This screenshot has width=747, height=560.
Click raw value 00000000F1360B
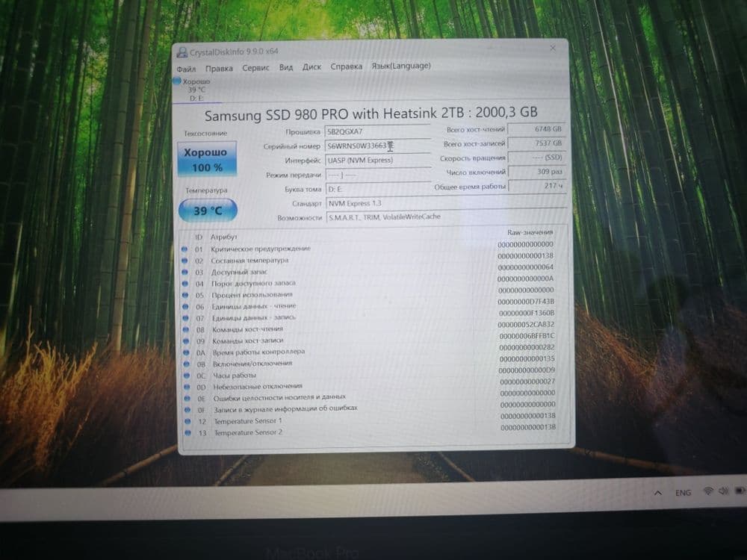point(527,313)
